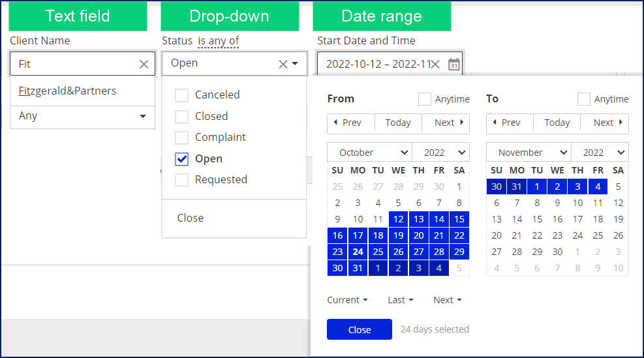This screenshot has height=358, width=644.
Task: Select November 4 in To calendar
Action: coord(598,186)
